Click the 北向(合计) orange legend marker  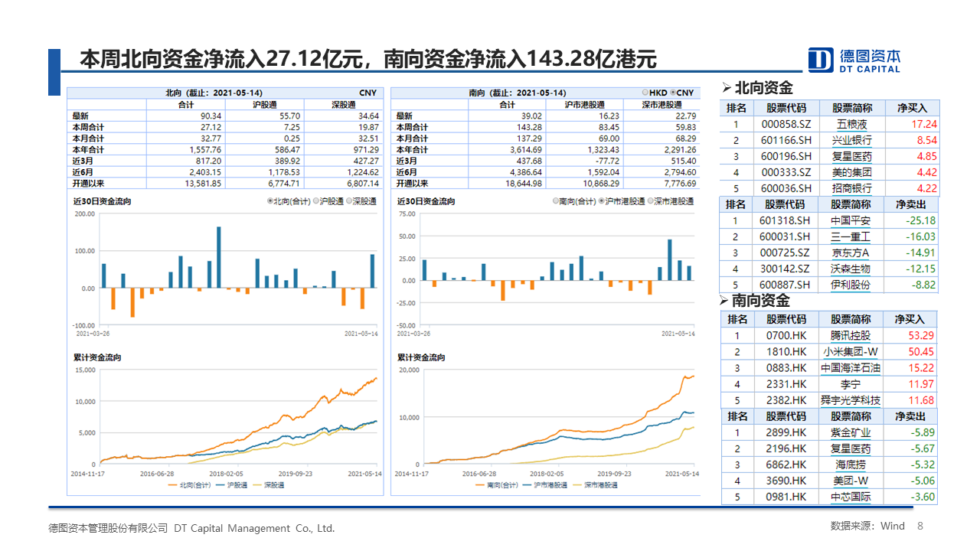pos(172,485)
